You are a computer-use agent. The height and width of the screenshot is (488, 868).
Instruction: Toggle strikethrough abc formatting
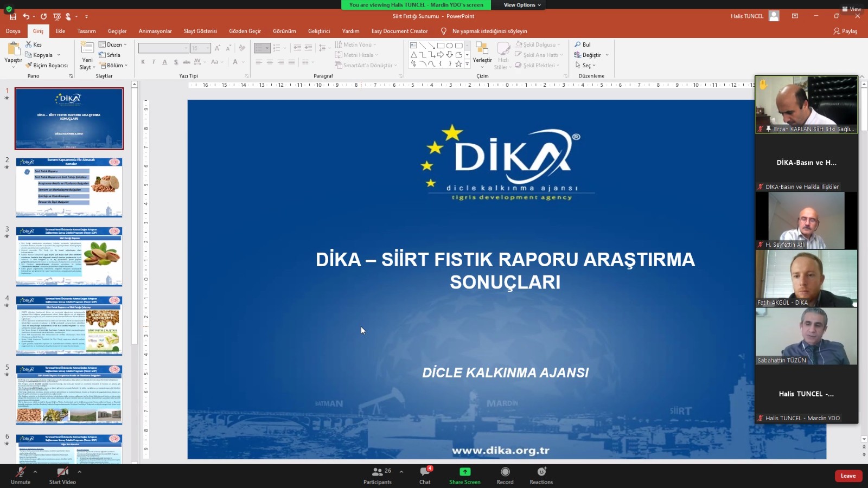(x=187, y=62)
